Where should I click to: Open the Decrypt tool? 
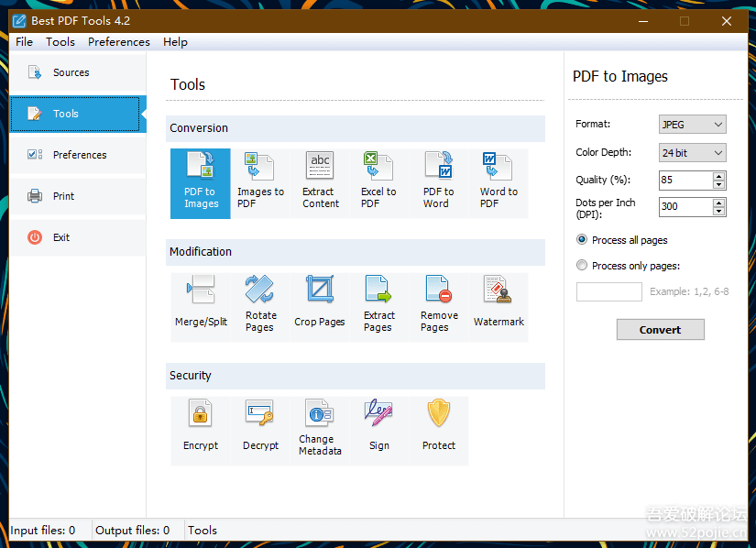260,431
